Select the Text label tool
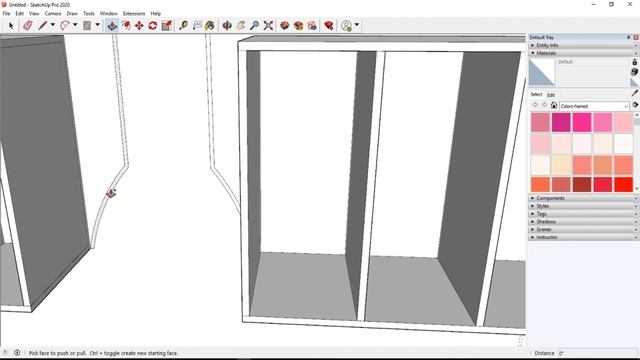This screenshot has height=360, width=640. coord(197,26)
